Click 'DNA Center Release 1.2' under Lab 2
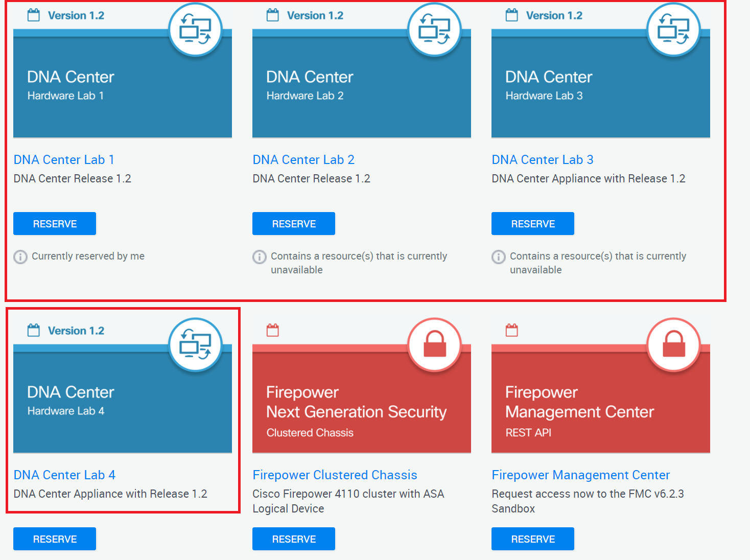Screen dimensions: 750x560 (312, 178)
